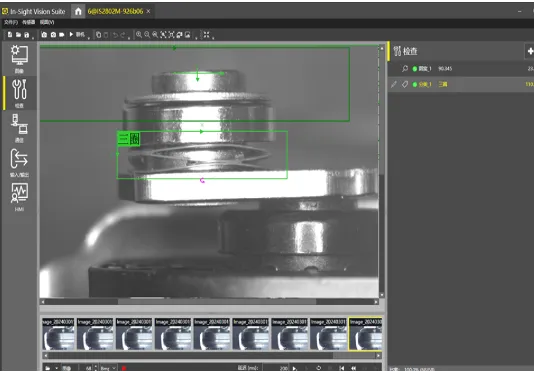Screen dimensions: 534x372
Task: Expand the folder dropdown arrow in playback bar
Action: click(56, 368)
